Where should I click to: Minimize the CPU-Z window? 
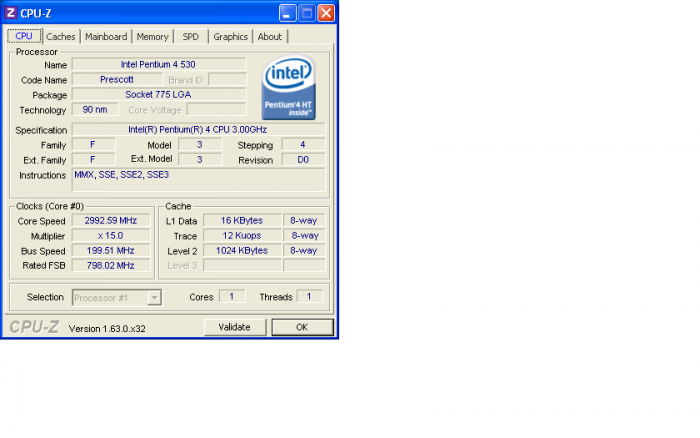click(x=288, y=13)
